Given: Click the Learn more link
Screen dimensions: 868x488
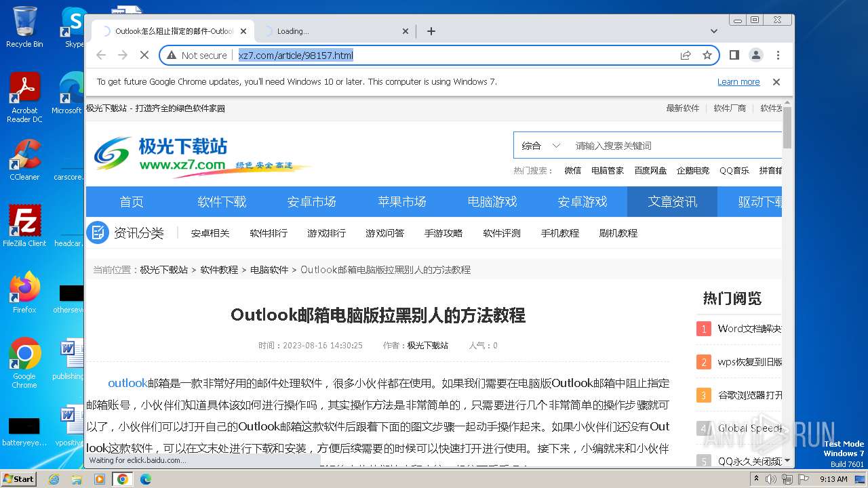Looking at the screenshot, I should [x=738, y=82].
